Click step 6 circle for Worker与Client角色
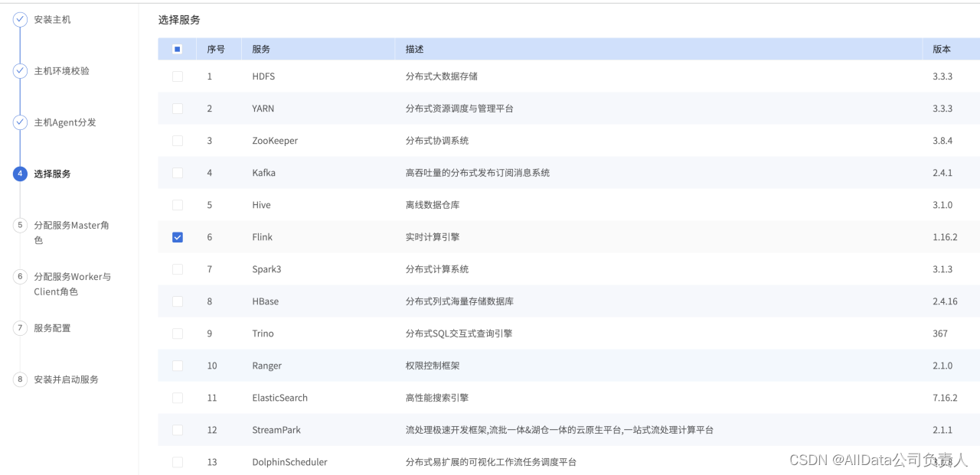The width and height of the screenshot is (980, 475). coord(20,276)
